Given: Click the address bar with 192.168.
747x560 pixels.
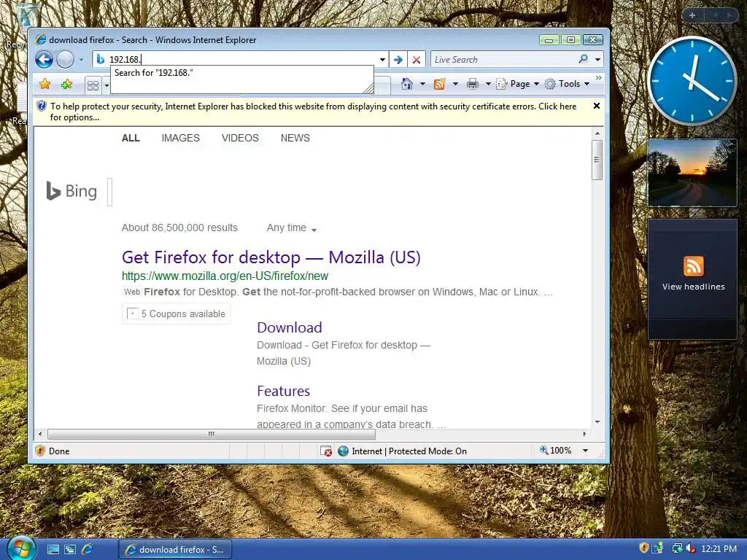Looking at the screenshot, I should point(240,60).
